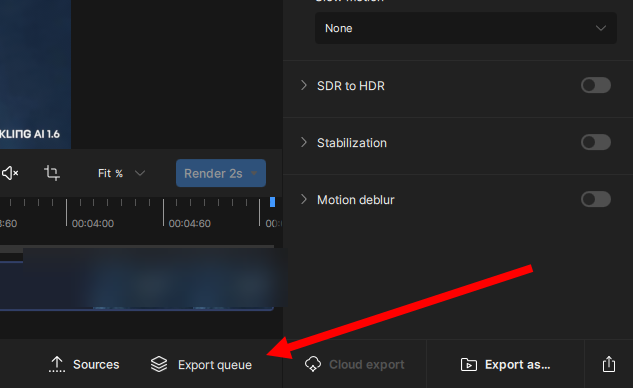Click the Cloud export button
633x388 pixels.
(x=354, y=365)
